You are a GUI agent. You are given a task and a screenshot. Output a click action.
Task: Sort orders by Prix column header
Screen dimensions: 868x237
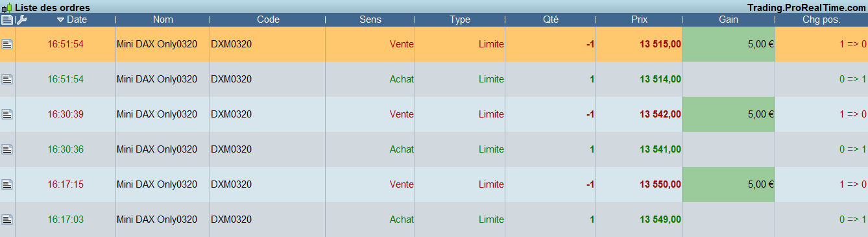(x=639, y=19)
